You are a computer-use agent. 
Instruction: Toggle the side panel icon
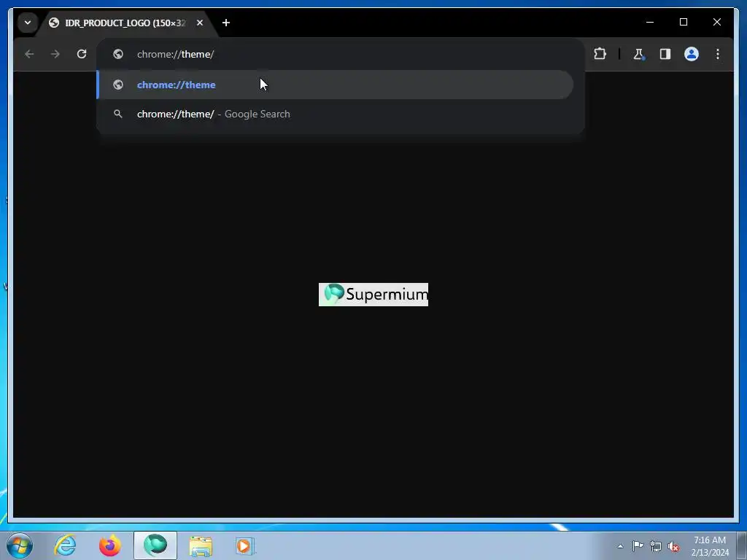point(665,54)
